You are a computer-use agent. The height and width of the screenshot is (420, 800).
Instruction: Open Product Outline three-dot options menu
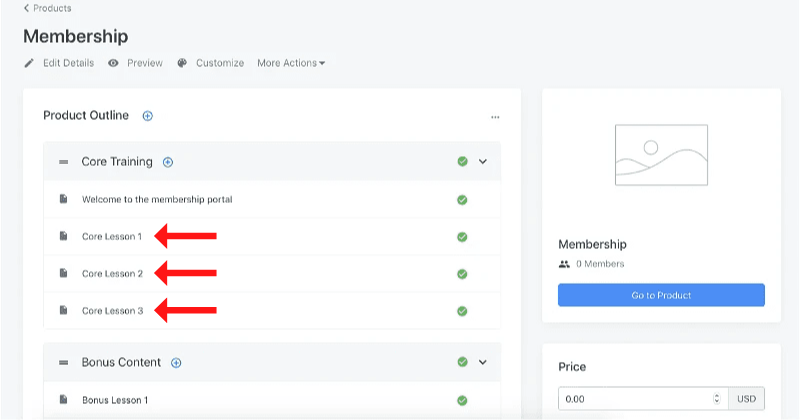coord(495,117)
